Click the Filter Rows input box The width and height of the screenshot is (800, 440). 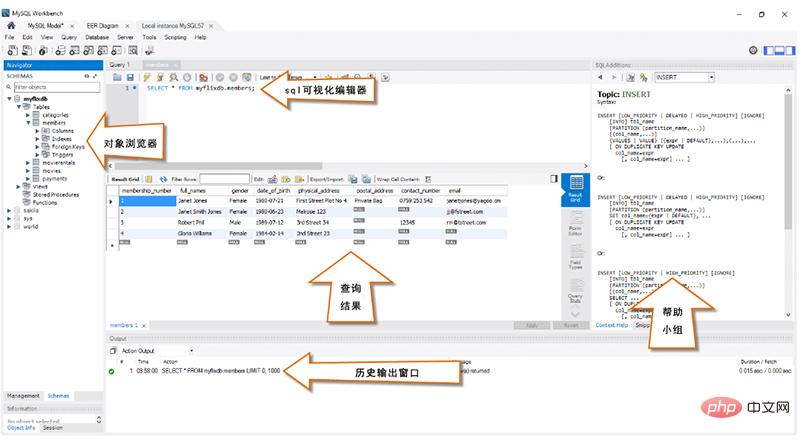[x=224, y=179]
